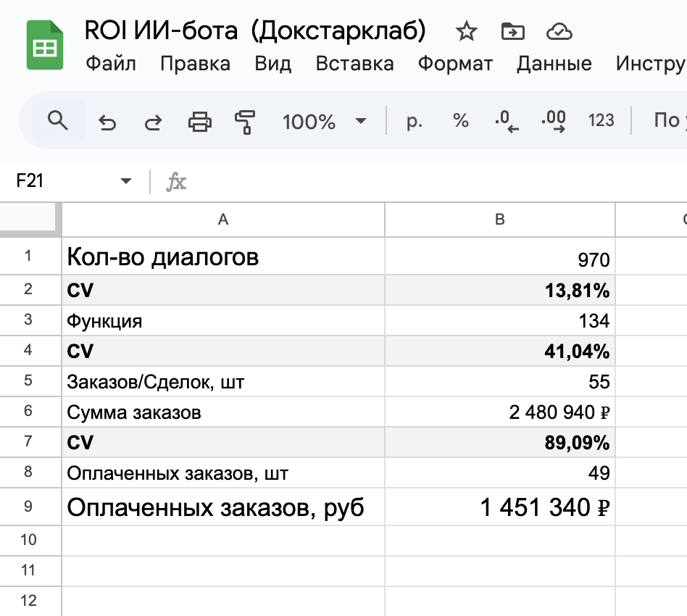Open the move to folder control
This screenshot has width=687, height=616.
click(512, 31)
